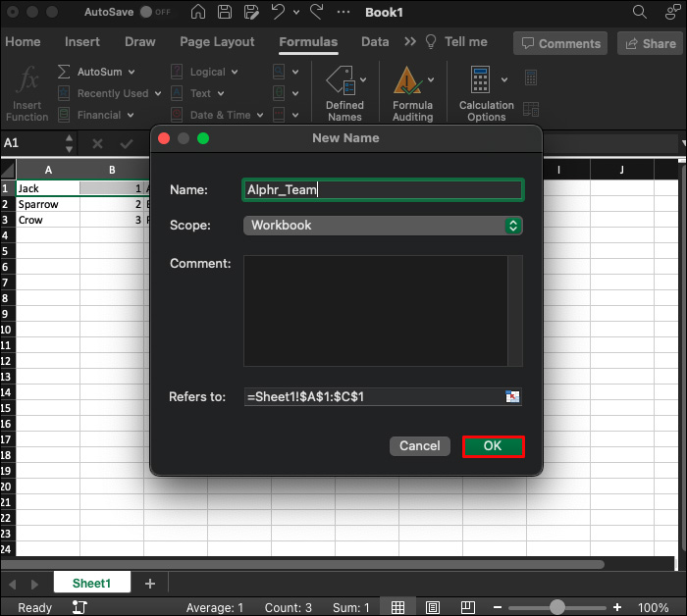This screenshot has height=616, width=687.
Task: Open Calculation Options calculator icon
Action: [x=481, y=80]
